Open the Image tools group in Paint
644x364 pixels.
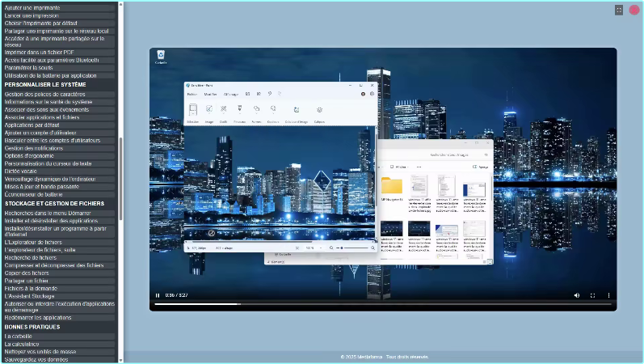(x=209, y=112)
